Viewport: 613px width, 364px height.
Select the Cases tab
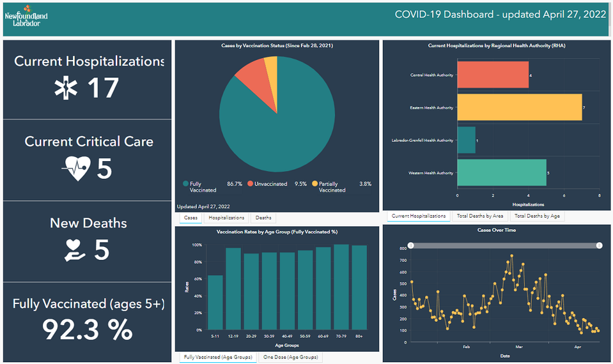pos(190,217)
